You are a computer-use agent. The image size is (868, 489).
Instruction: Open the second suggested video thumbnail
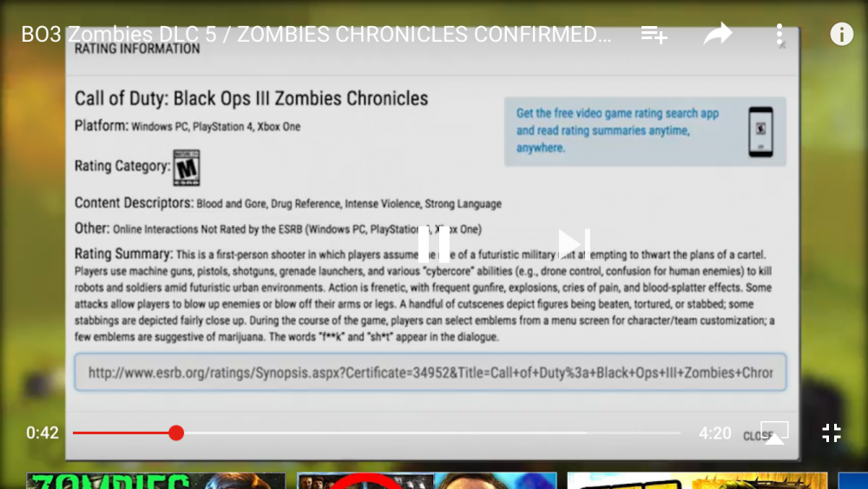tap(426, 480)
